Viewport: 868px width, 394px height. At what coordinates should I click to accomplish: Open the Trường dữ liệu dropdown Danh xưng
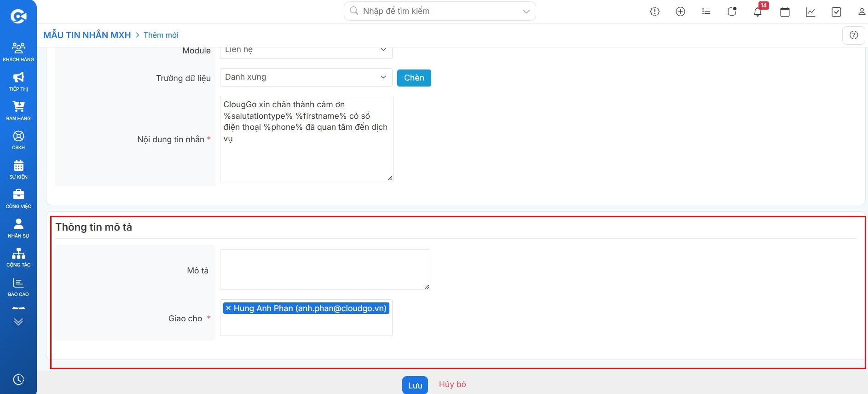pyautogui.click(x=306, y=77)
